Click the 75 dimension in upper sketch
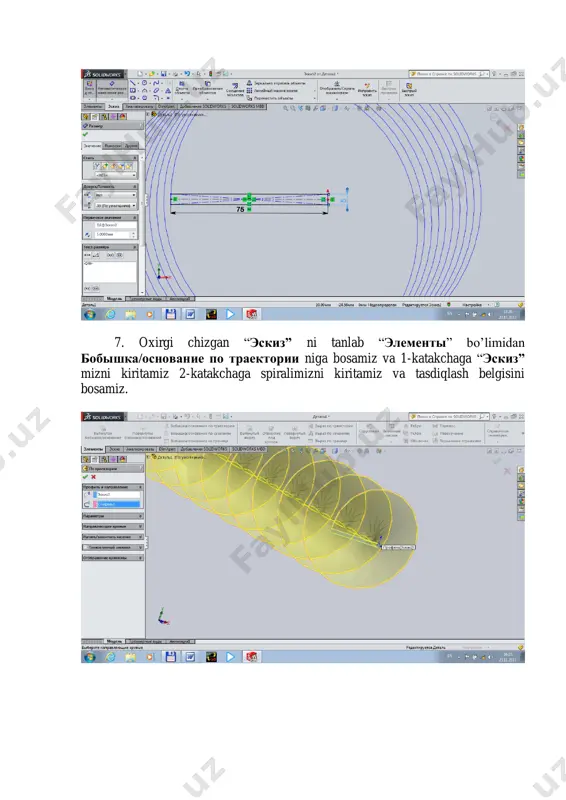The width and height of the screenshot is (566, 800). tap(240, 209)
